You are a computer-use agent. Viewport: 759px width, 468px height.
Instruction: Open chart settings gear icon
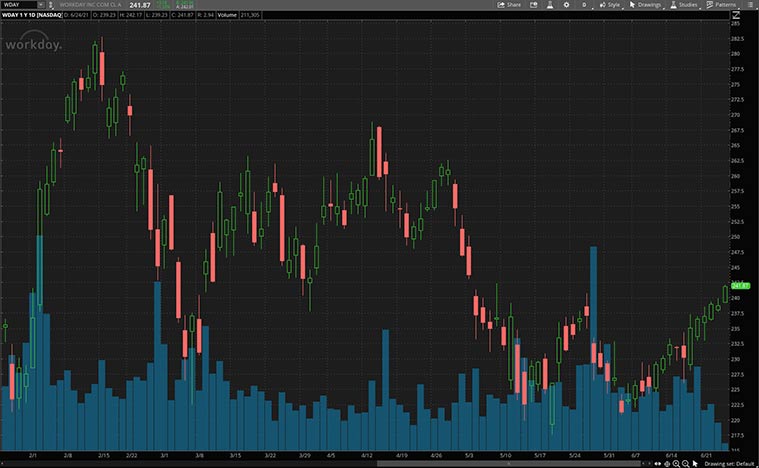(x=566, y=5)
